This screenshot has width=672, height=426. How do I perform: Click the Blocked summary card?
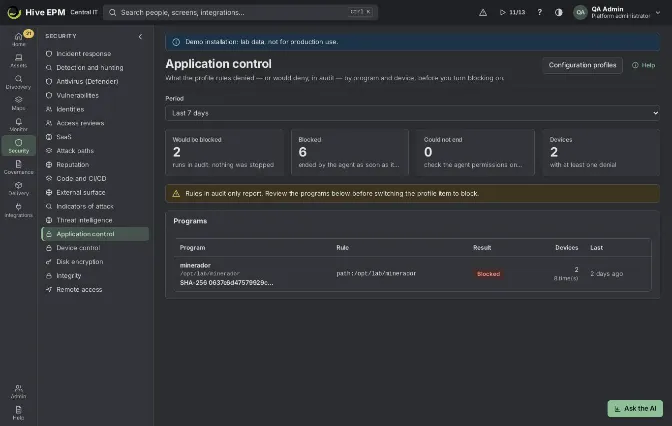(350, 153)
